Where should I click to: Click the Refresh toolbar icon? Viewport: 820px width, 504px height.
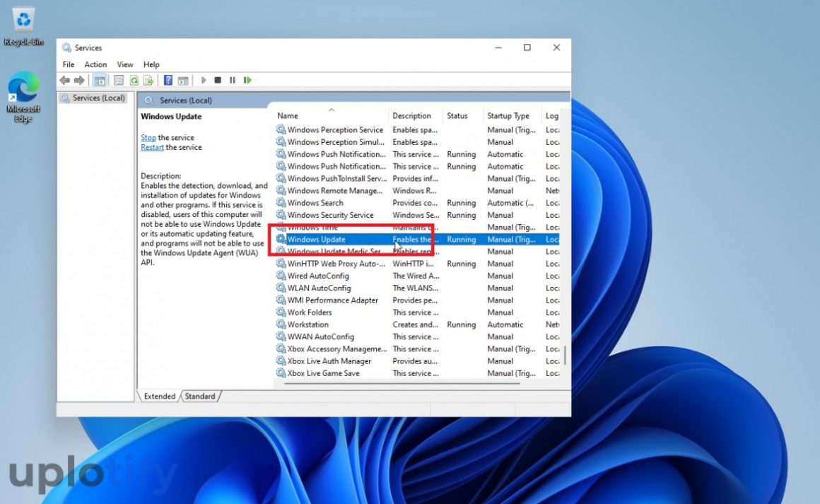(134, 81)
